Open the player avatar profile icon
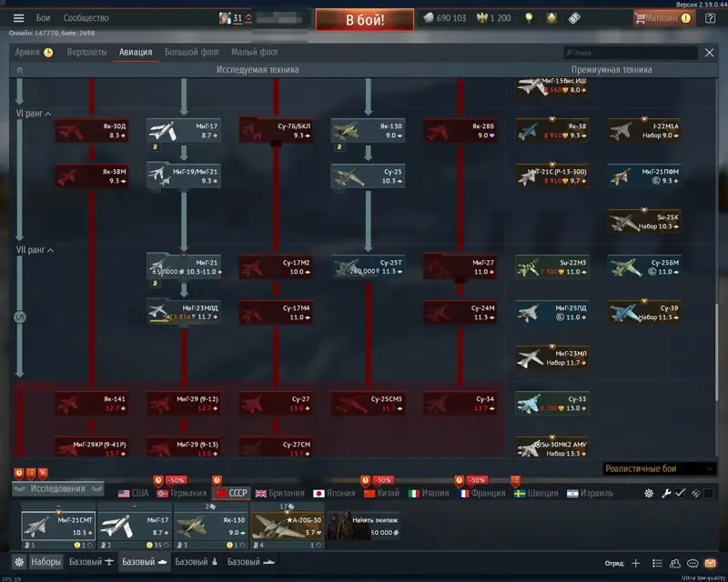Viewport: 728px width, 582px height. [225, 18]
